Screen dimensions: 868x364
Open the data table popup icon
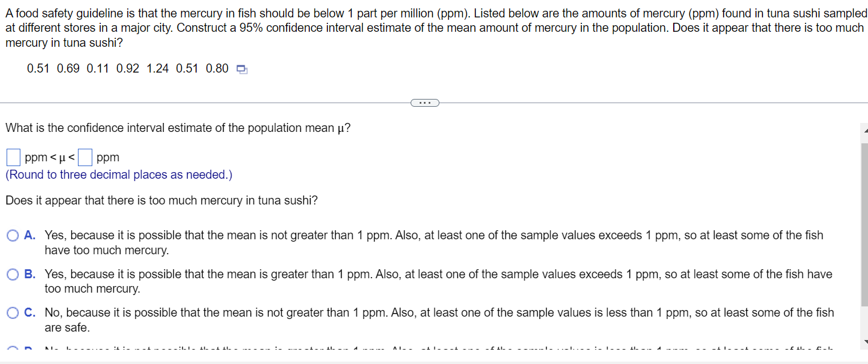tap(242, 70)
